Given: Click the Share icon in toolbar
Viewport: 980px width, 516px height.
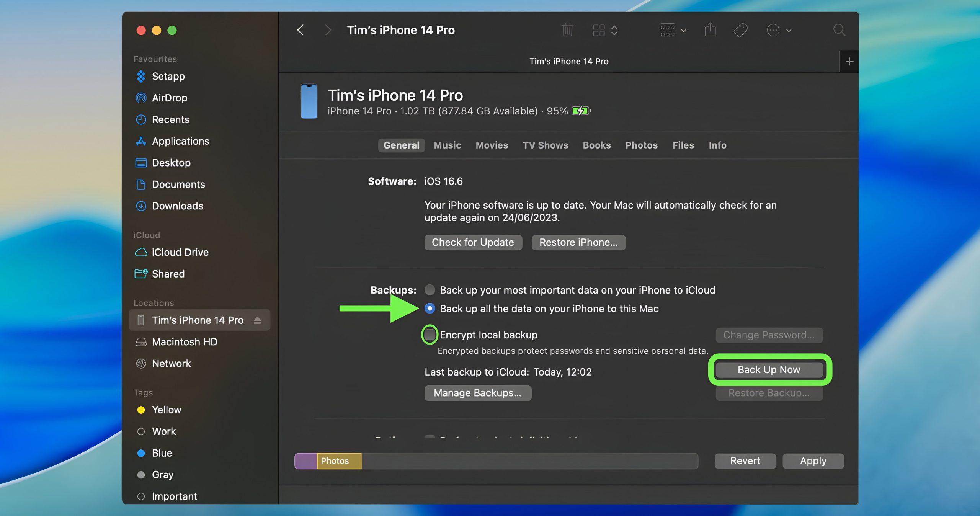Looking at the screenshot, I should click(x=710, y=30).
